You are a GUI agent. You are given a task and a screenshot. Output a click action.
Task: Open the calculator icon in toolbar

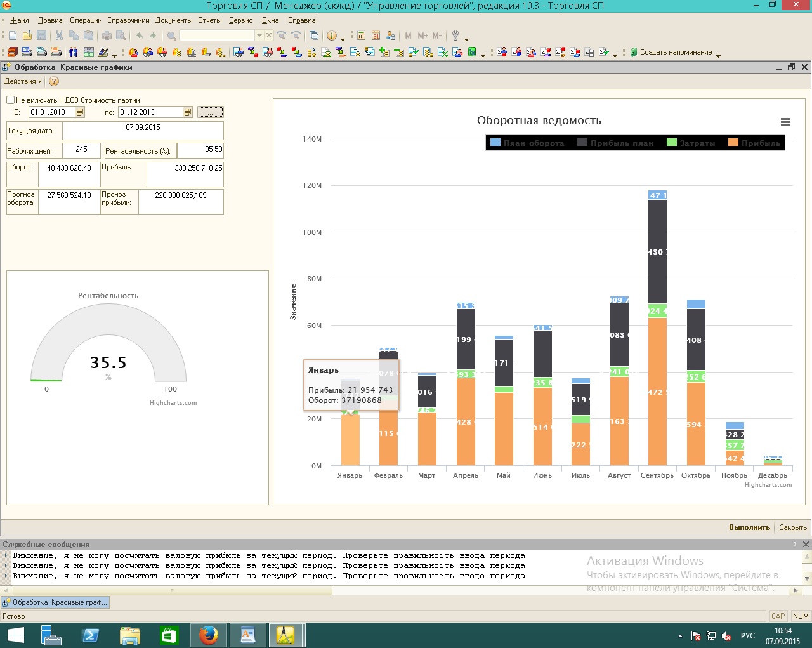pyautogui.click(x=362, y=36)
